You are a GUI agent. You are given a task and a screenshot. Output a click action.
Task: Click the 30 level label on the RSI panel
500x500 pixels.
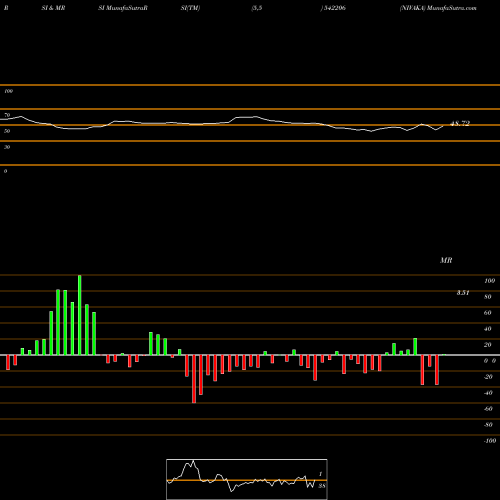tap(7, 147)
